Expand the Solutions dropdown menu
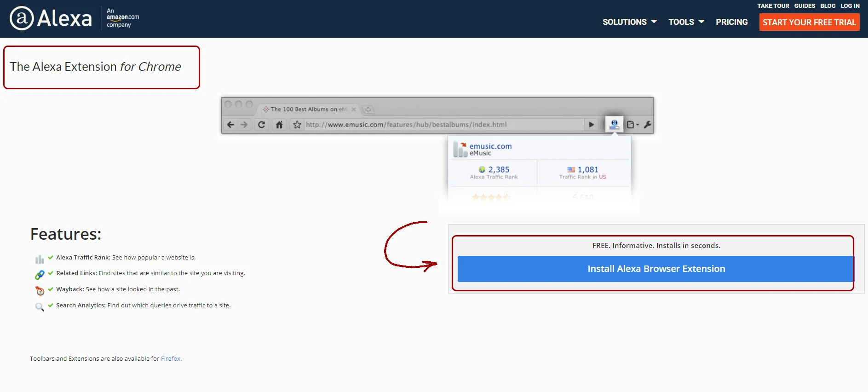 pyautogui.click(x=629, y=22)
